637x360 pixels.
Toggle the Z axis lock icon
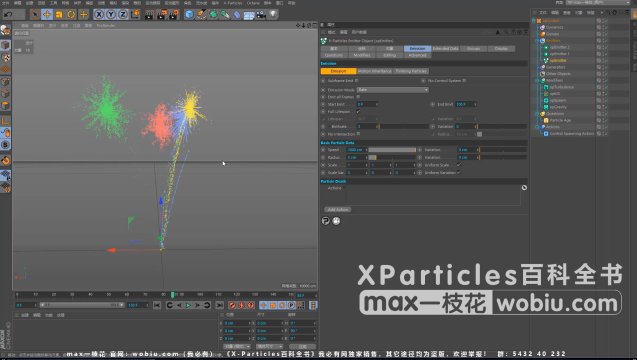123,15
